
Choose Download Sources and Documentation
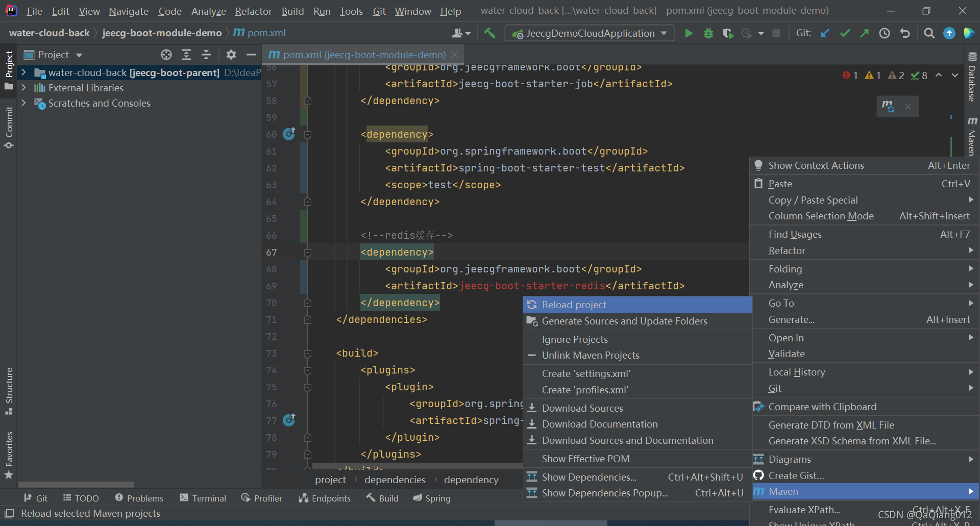pos(638,440)
